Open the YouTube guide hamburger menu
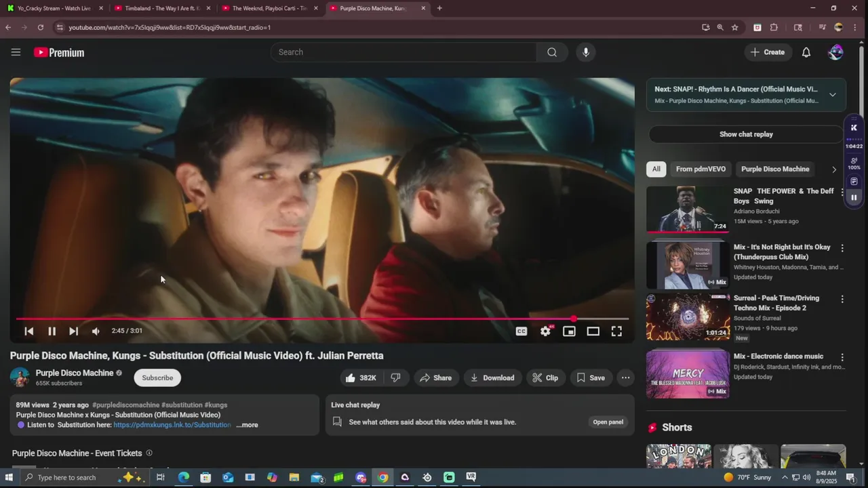Image resolution: width=868 pixels, height=488 pixels. 16,52
